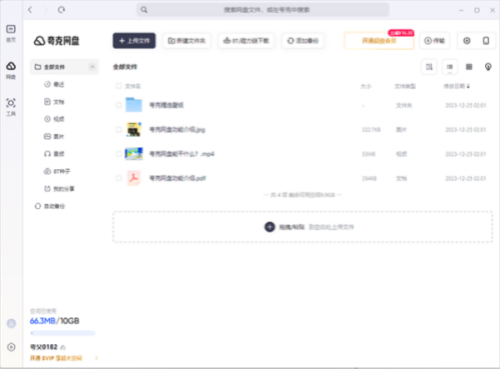500x369 pixels.
Task: Open the home page icon in left rail
Action: (x=11, y=29)
